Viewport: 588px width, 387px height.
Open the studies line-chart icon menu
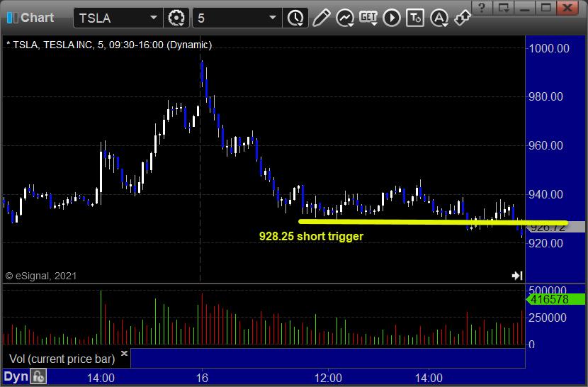[x=344, y=18]
